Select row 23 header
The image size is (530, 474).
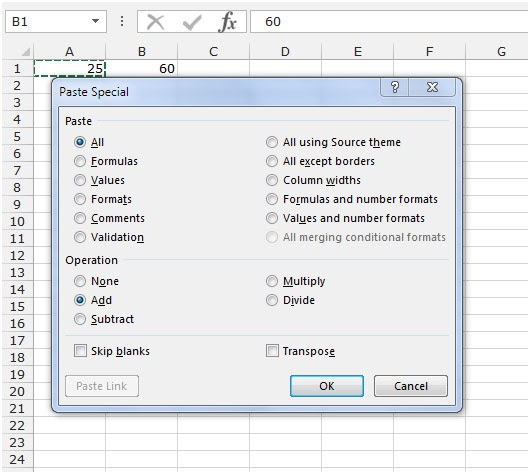[x=18, y=442]
